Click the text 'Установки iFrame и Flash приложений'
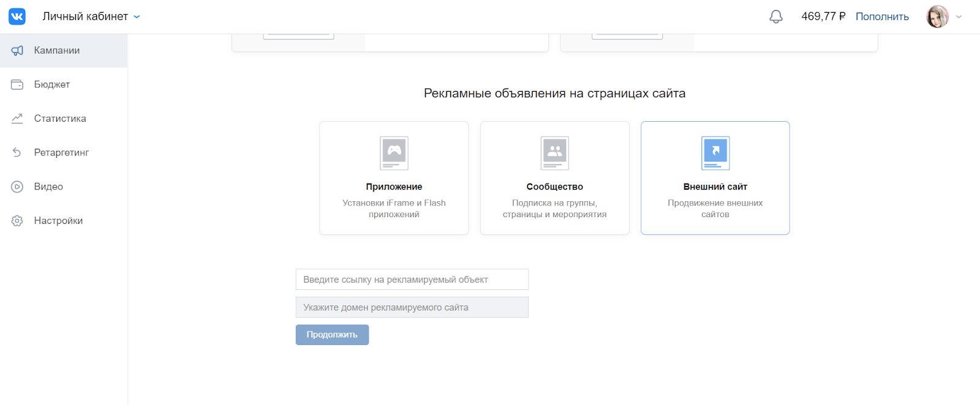This screenshot has width=980, height=405. pos(394,209)
